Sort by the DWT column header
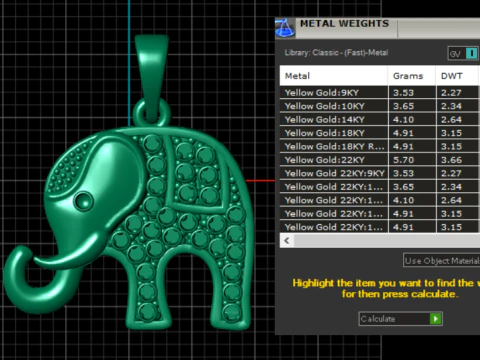Screen dimensions: 480x360 [457, 76]
